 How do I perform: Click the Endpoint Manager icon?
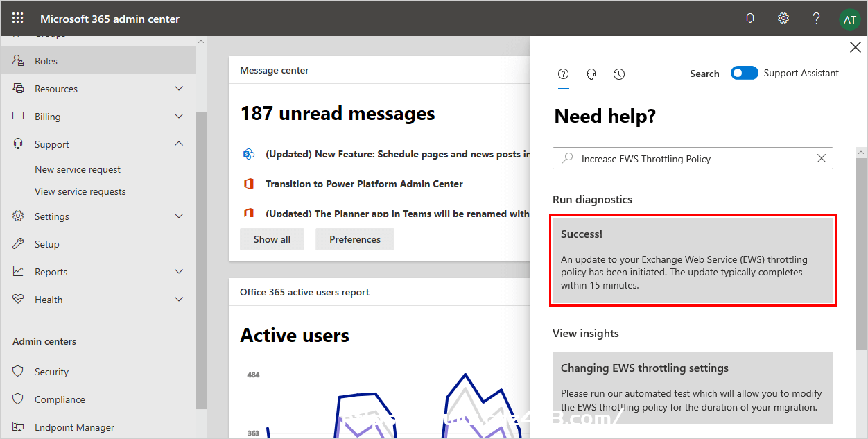click(19, 427)
